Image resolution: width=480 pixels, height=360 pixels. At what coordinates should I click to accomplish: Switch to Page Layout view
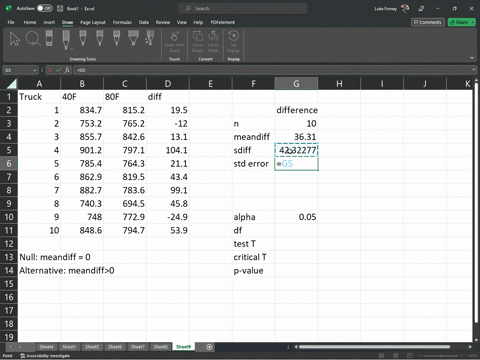click(x=396, y=356)
